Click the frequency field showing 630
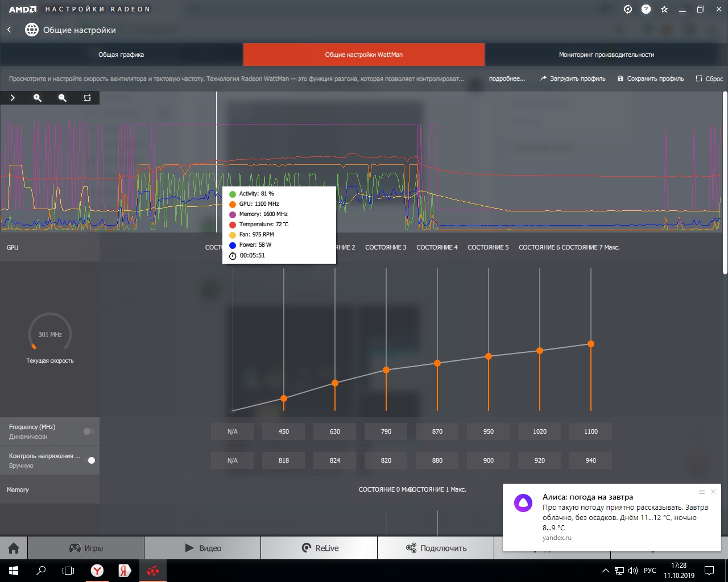 335,431
